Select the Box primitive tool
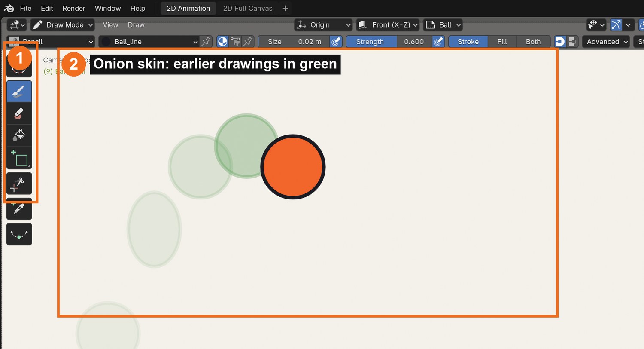Screen dimensions: 644x349 19,158
